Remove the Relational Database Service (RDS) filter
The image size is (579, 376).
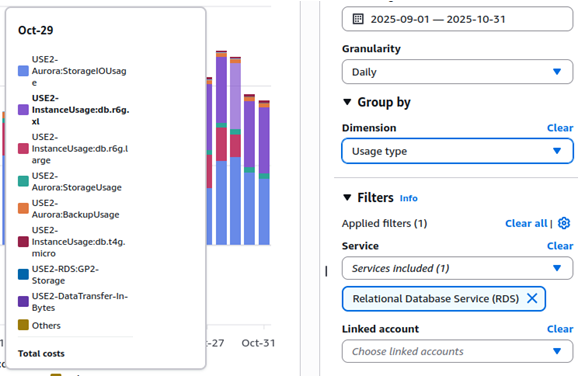(x=532, y=298)
